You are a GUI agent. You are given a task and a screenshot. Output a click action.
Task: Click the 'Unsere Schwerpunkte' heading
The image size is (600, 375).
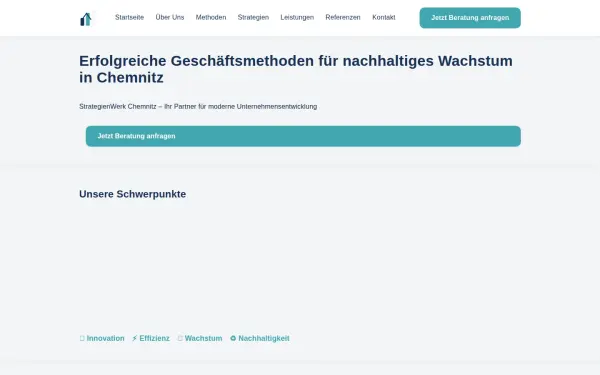(x=132, y=194)
